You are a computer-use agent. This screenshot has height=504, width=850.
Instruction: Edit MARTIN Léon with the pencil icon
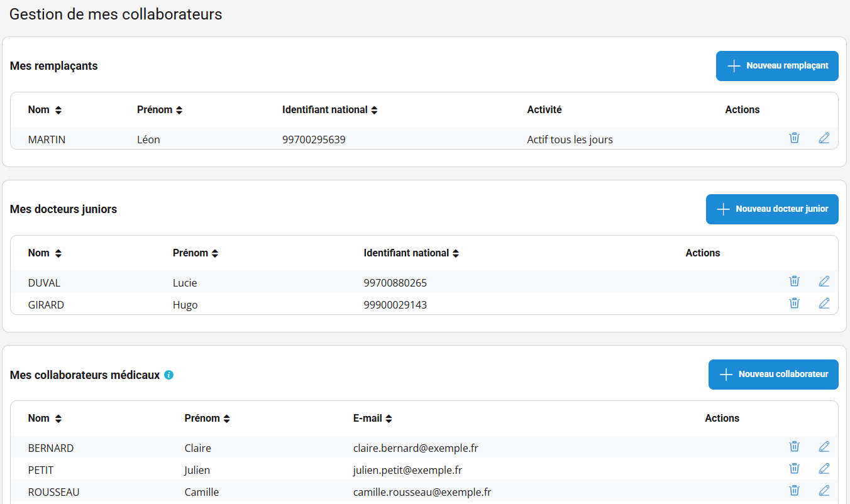click(824, 138)
